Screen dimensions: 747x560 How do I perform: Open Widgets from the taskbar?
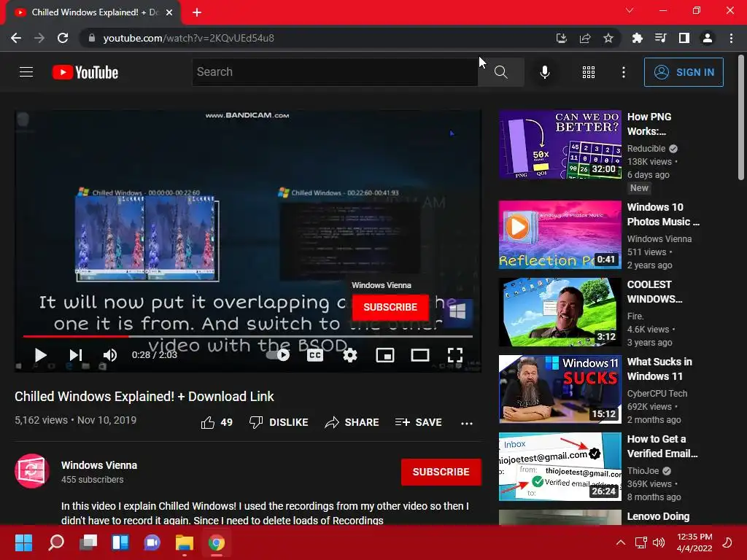tap(120, 542)
